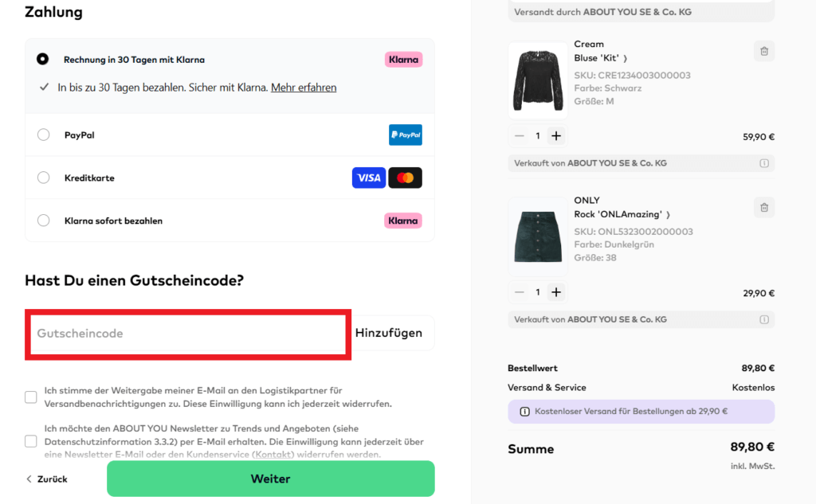Delete the Cream Bluse 'Kit' using trash icon
This screenshot has height=504, width=816.
click(763, 51)
